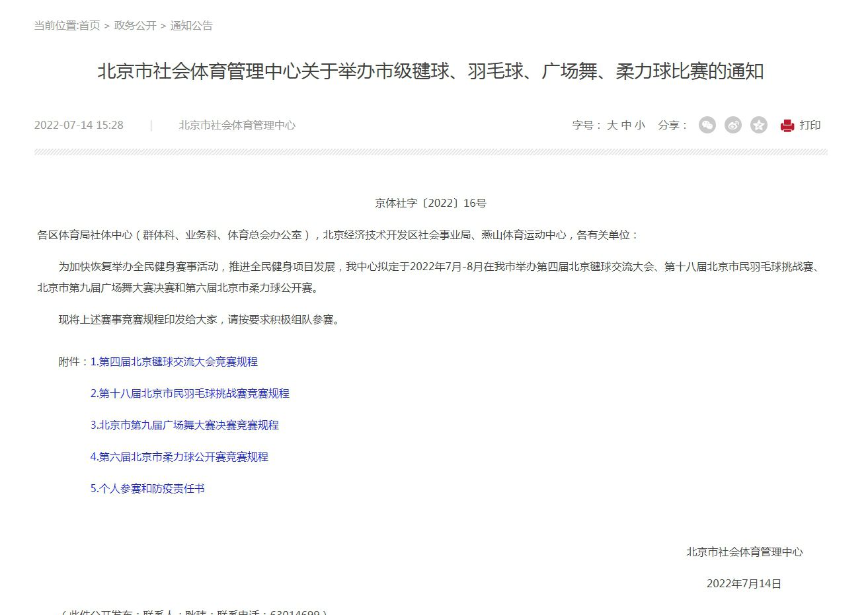
Task: Click paragraph starting 现将上述赛事竞赛规程
Action: [x=199, y=319]
